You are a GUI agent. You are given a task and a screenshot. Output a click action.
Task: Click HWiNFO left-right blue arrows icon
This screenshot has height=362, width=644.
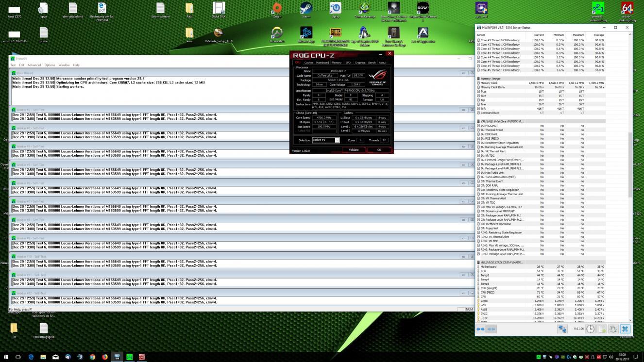480,329
